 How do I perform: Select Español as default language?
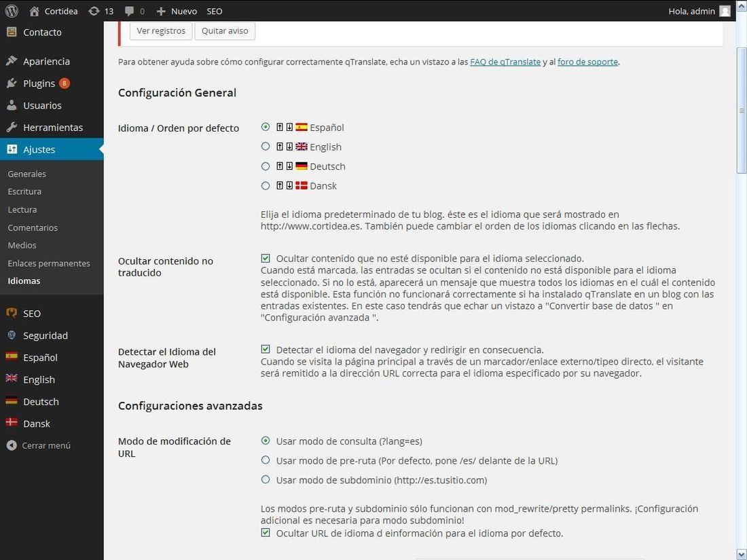click(x=266, y=127)
